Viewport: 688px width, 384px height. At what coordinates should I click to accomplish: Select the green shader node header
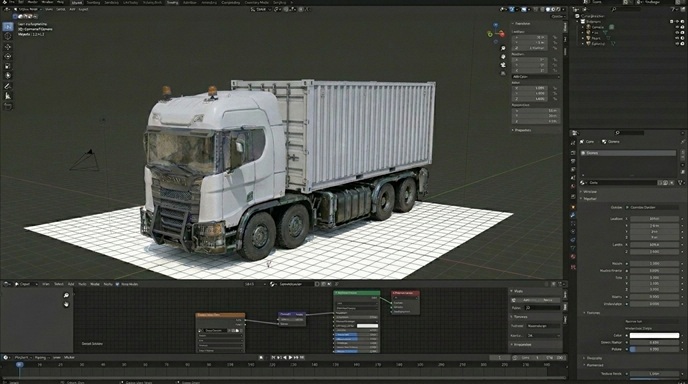tap(357, 293)
